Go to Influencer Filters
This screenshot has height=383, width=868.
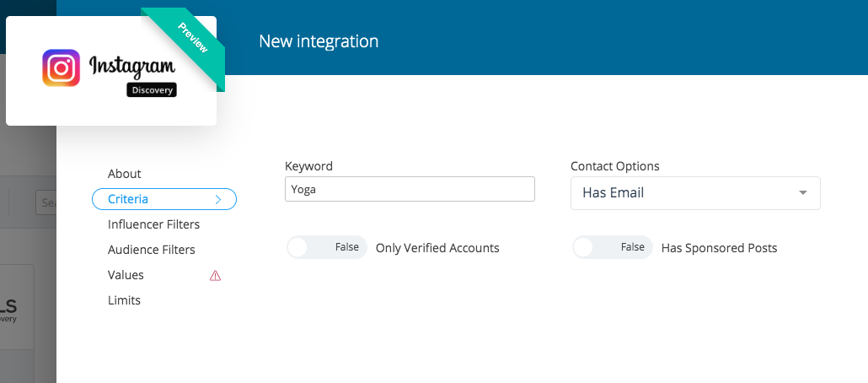pyautogui.click(x=153, y=224)
